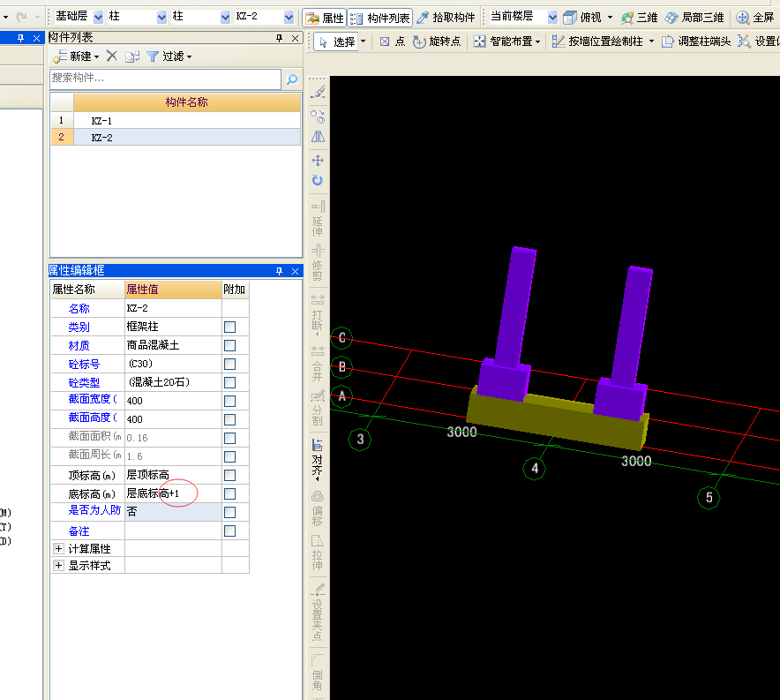Click the 拾取构件 pick component tool
The image size is (780, 700).
tap(446, 18)
